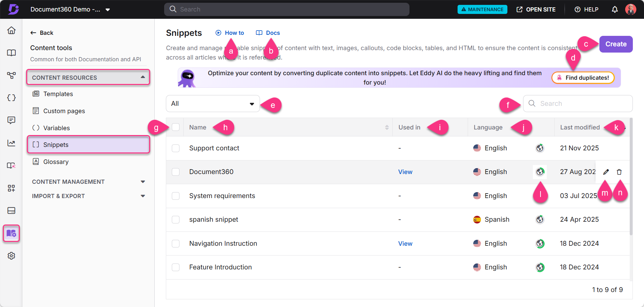Open the feedback comment icon in sidebar
Image resolution: width=644 pixels, height=307 pixels.
[x=11, y=120]
